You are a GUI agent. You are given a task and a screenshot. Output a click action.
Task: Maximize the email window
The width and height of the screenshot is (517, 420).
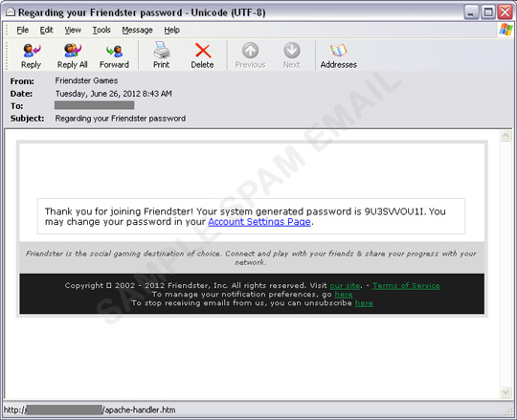(488, 12)
